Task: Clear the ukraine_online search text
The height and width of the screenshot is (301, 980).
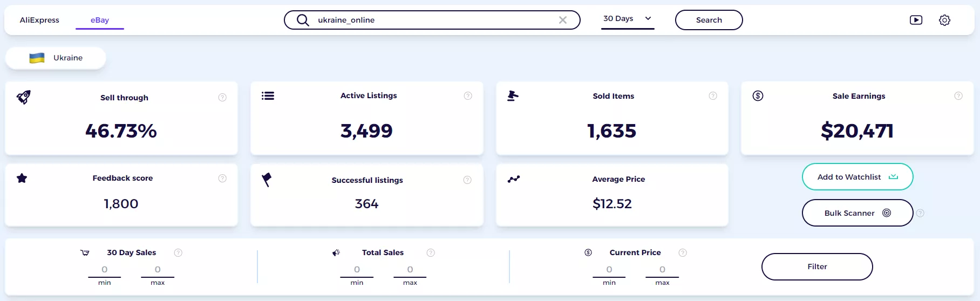Action: click(x=563, y=20)
